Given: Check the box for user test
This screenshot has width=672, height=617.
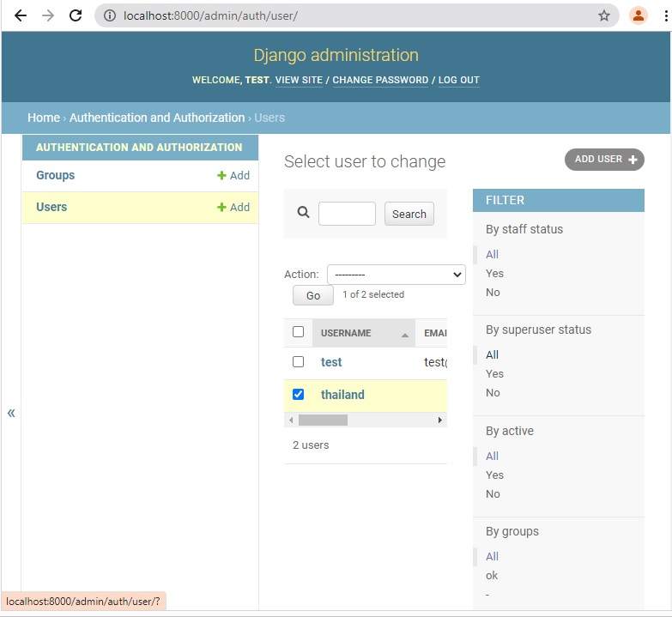Looking at the screenshot, I should [x=298, y=362].
